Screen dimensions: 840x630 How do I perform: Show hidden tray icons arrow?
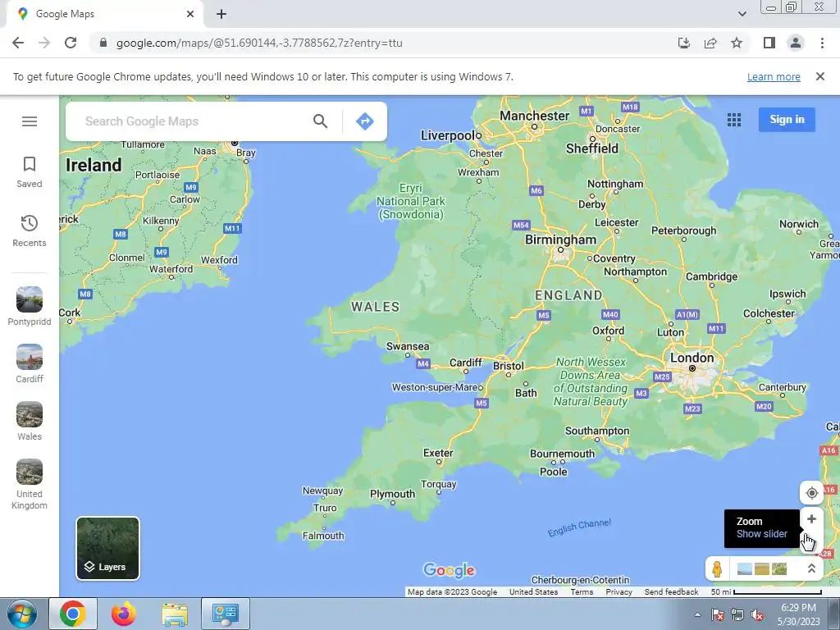coord(697,614)
